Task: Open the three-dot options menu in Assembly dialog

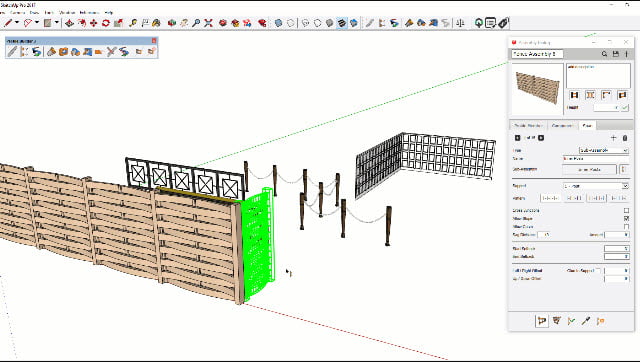Action: coord(627,54)
